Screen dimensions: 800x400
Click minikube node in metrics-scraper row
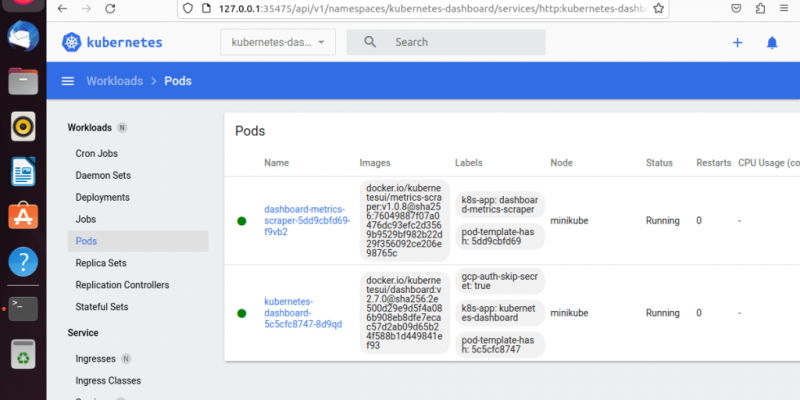tap(569, 221)
